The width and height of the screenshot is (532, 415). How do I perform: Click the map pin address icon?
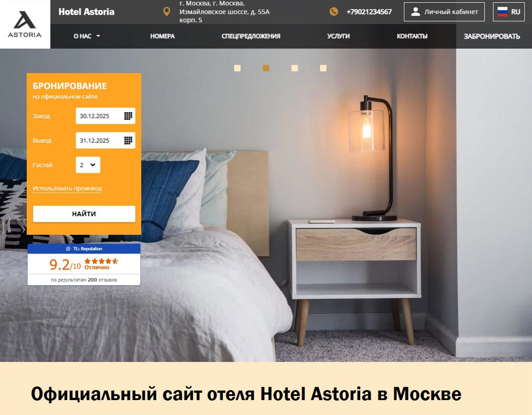click(166, 12)
